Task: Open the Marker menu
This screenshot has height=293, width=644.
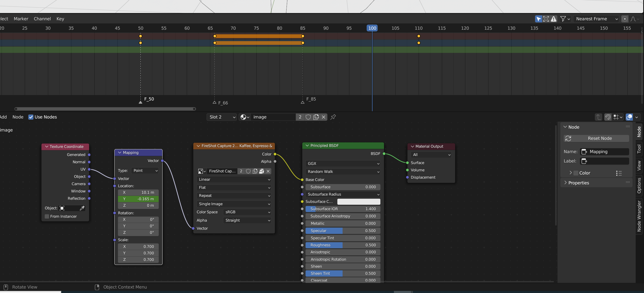Action: pos(21,19)
